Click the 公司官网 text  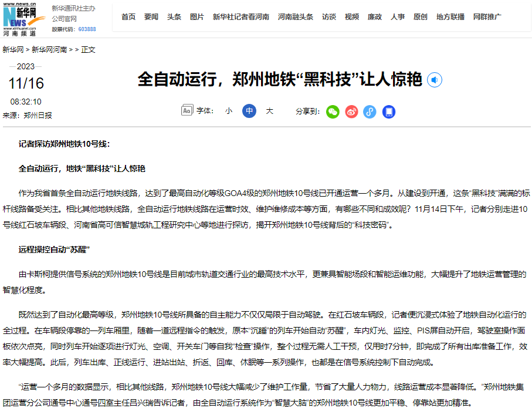[64, 19]
